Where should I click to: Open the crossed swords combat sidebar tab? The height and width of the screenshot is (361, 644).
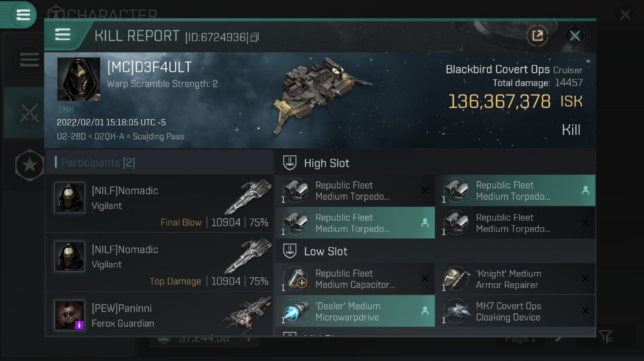(x=29, y=113)
